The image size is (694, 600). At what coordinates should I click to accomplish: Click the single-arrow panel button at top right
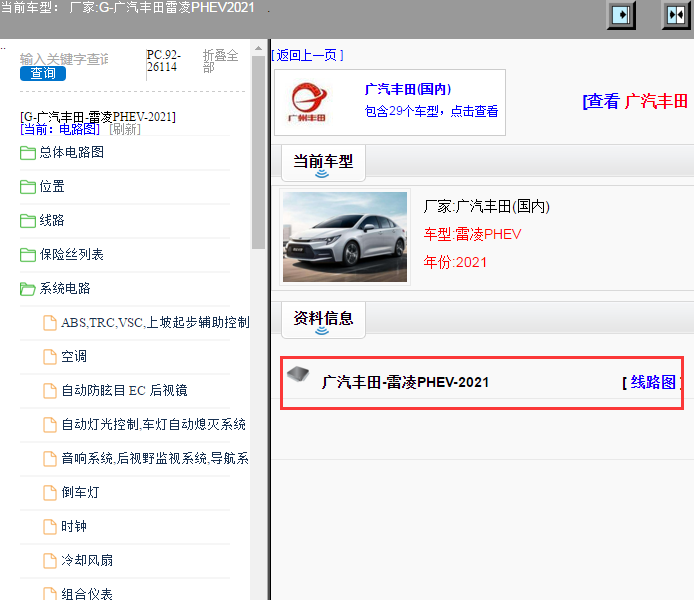click(621, 15)
